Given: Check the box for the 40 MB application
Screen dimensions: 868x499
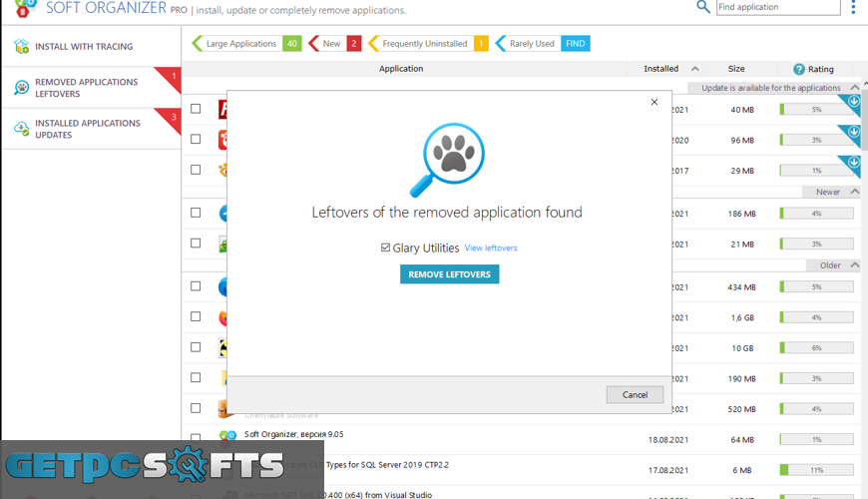Looking at the screenshot, I should click(196, 109).
